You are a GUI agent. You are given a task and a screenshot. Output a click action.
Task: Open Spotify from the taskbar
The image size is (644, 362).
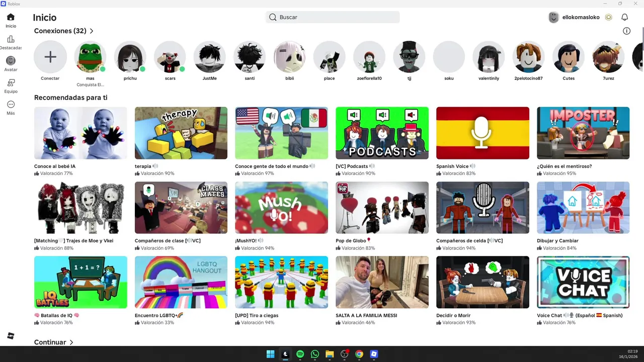coord(300,354)
